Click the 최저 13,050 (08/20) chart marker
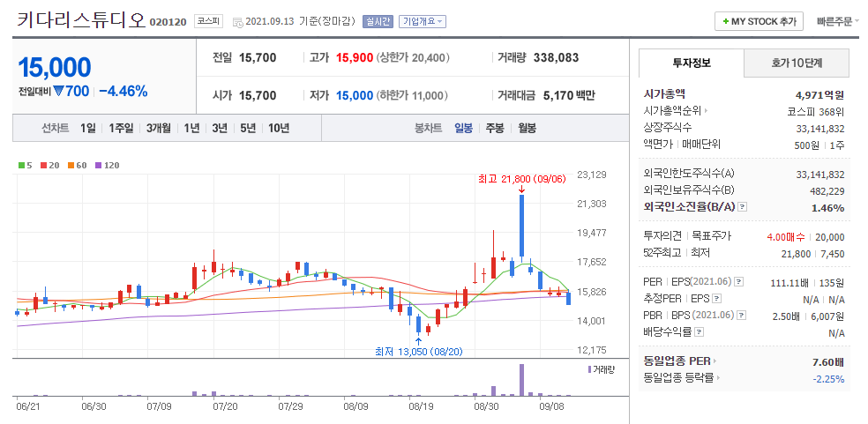 tap(418, 352)
